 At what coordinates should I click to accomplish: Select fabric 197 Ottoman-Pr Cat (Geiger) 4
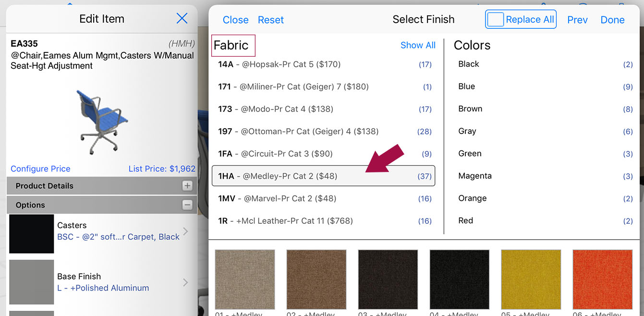[324, 132]
